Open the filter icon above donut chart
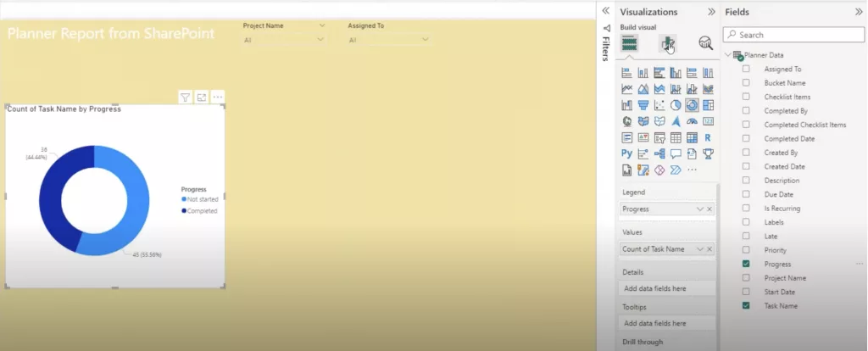 tap(185, 97)
